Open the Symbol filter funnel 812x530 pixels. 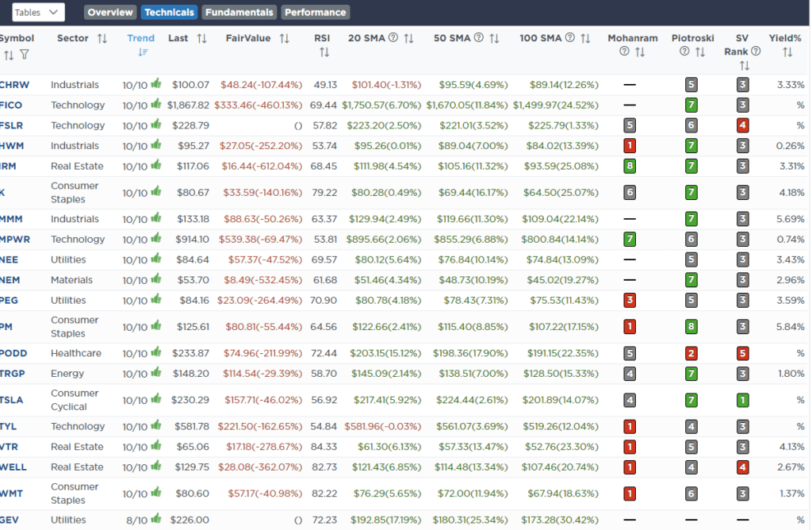[x=25, y=55]
